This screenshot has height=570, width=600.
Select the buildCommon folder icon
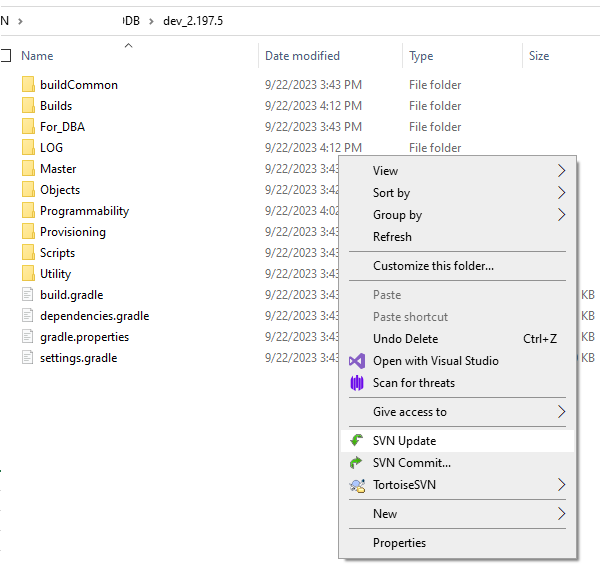pyautogui.click(x=27, y=85)
